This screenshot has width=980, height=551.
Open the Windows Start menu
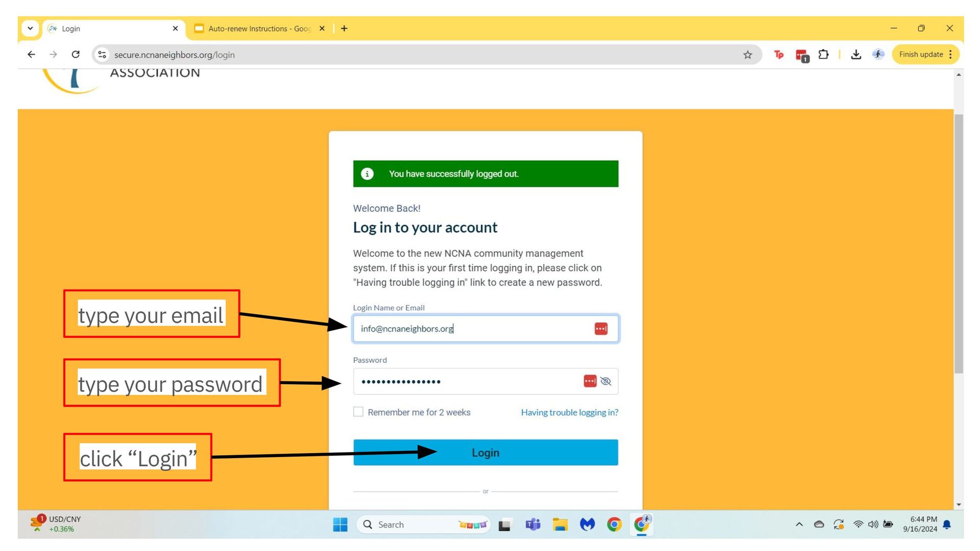(340, 524)
